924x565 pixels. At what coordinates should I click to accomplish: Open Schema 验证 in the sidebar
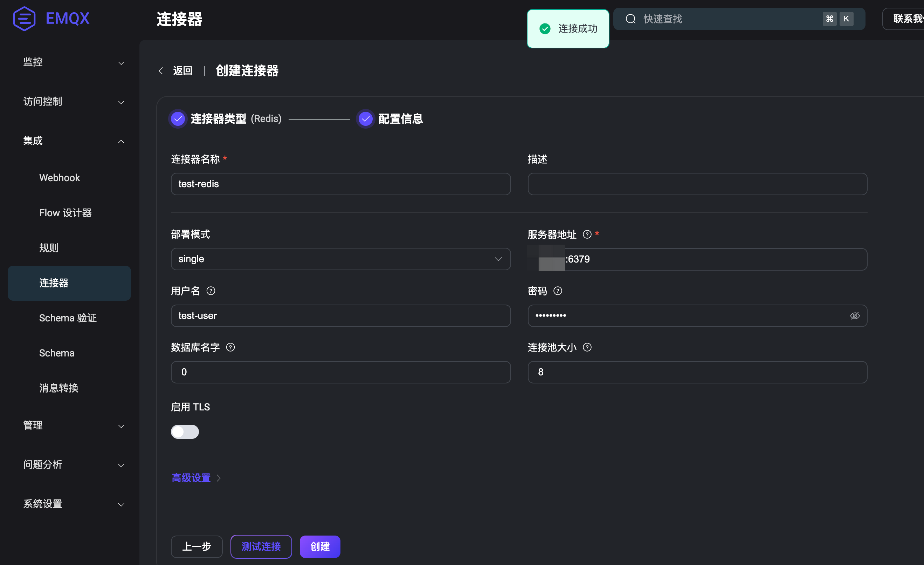click(69, 318)
